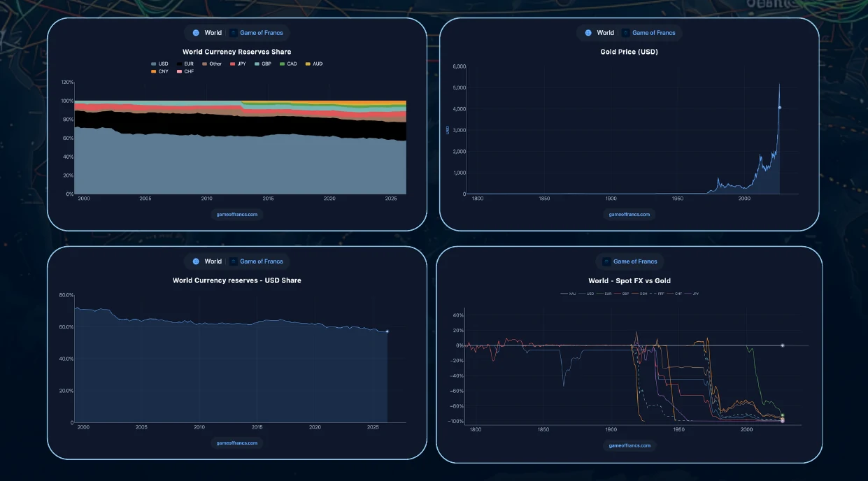Toggle the CHF legend entry in Reserves Share
The height and width of the screenshot is (481, 868).
click(185, 71)
